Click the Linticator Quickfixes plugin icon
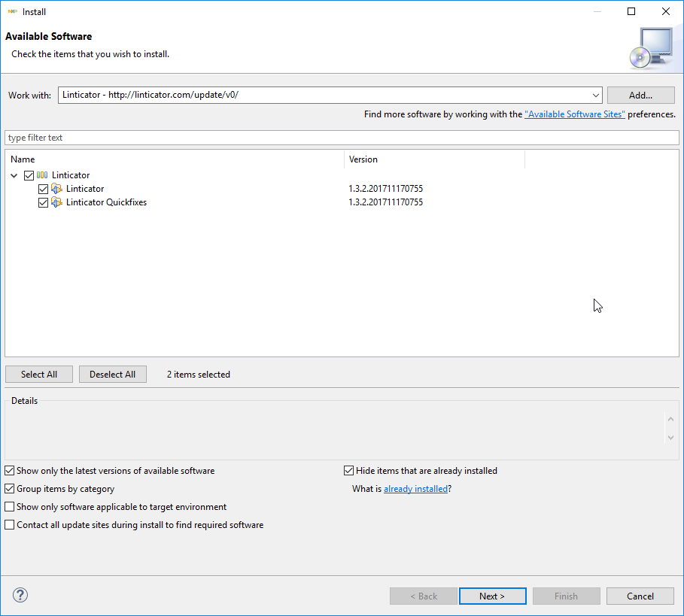 56,202
